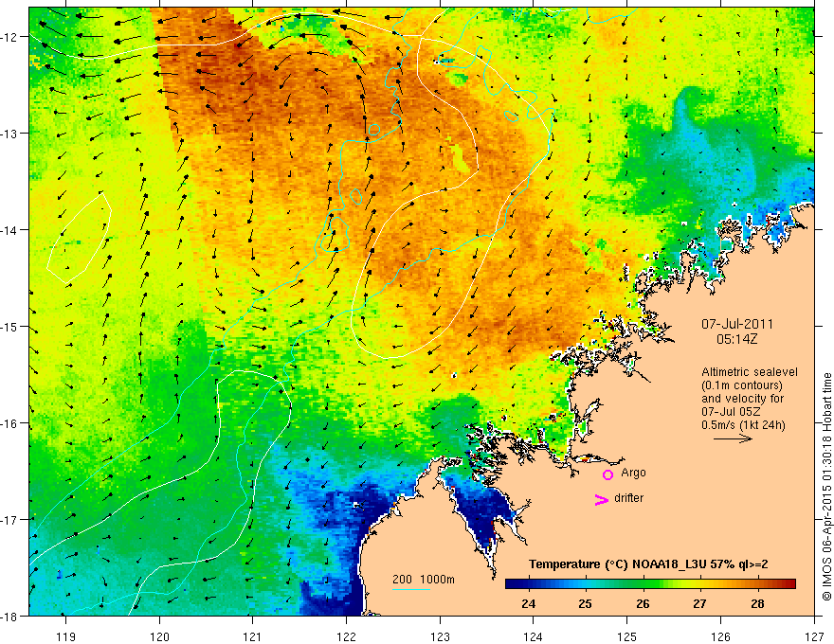Click the longitude axis label 122
Image resolution: width=834 pixels, height=644 pixels.
coord(346,636)
